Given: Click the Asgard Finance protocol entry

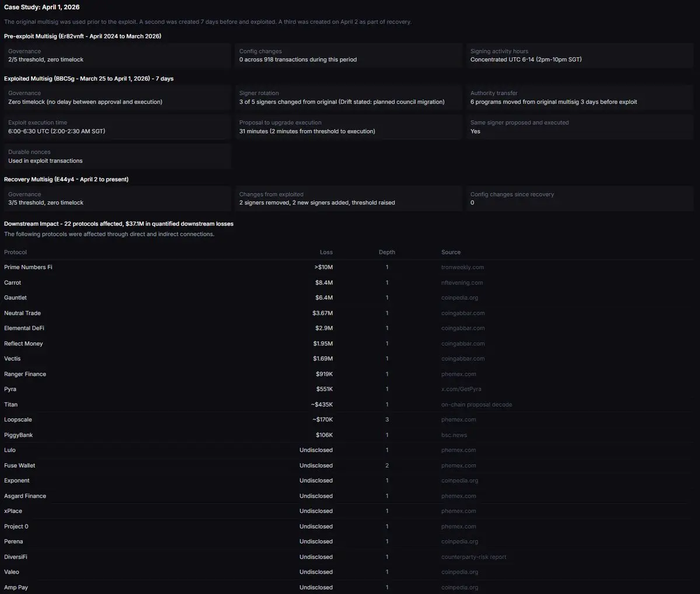Looking at the screenshot, I should 25,496.
